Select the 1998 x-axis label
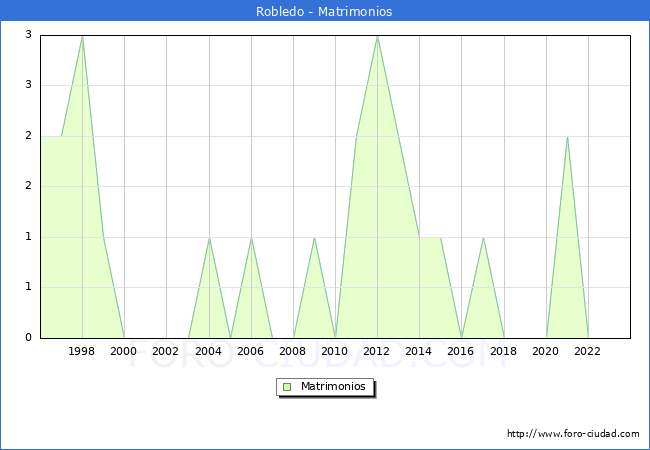The width and height of the screenshot is (650, 450). 82,351
